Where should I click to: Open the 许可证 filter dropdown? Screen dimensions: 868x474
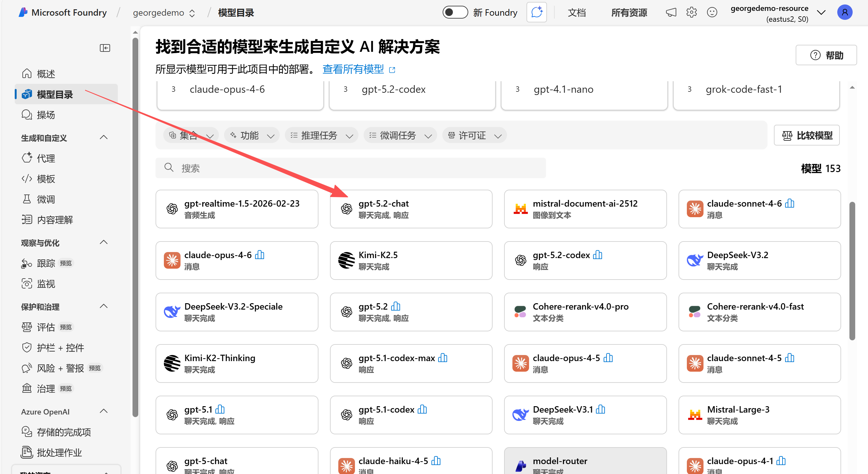474,135
